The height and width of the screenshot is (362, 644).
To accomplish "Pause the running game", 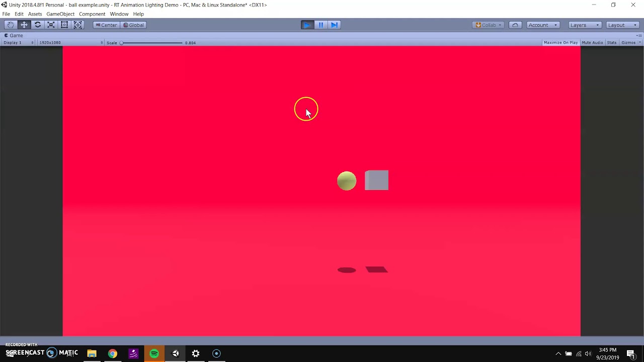I will pos(320,25).
